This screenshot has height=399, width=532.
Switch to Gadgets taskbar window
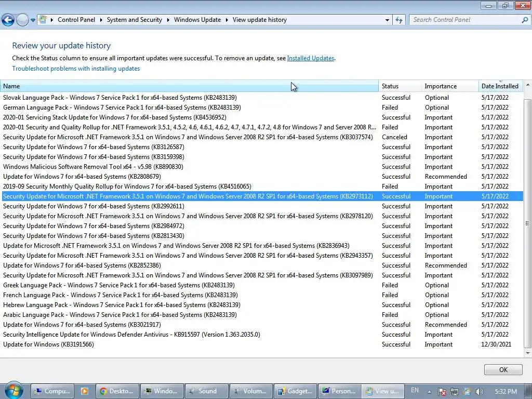(295, 391)
